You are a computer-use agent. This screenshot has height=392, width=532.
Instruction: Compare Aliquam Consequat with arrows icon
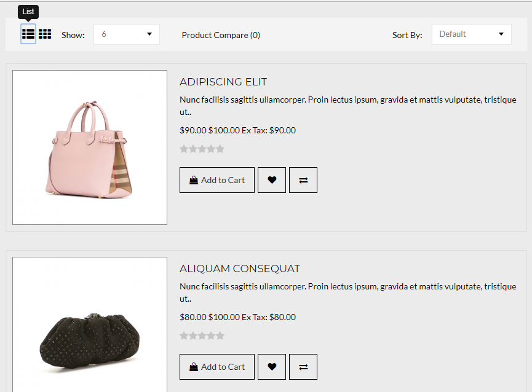pyautogui.click(x=303, y=367)
